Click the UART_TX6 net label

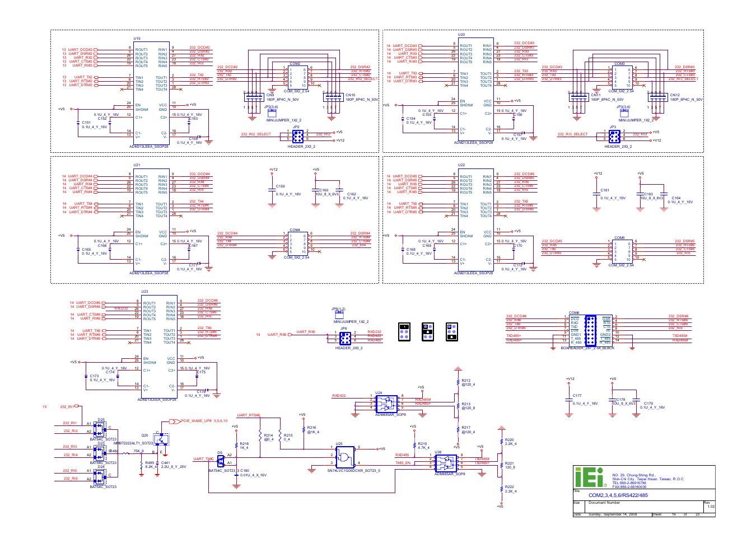pos(203,459)
